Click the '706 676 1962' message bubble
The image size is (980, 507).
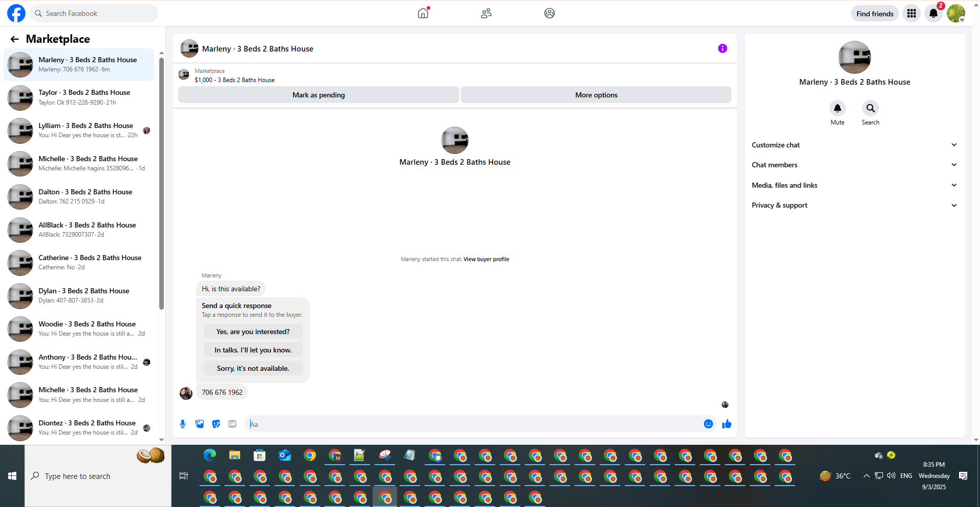pos(222,392)
